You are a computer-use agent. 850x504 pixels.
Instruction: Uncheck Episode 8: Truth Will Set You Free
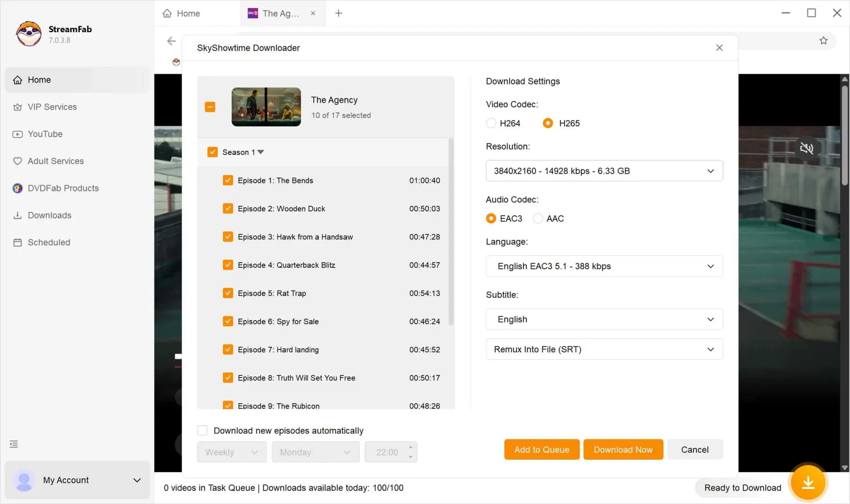[x=228, y=378]
